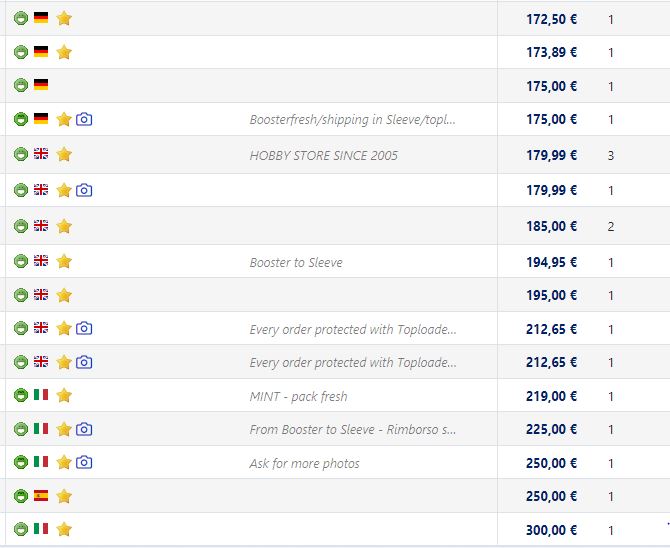Show the photo for the 'Ask for more photos' listing
The image size is (670, 548).
click(84, 463)
